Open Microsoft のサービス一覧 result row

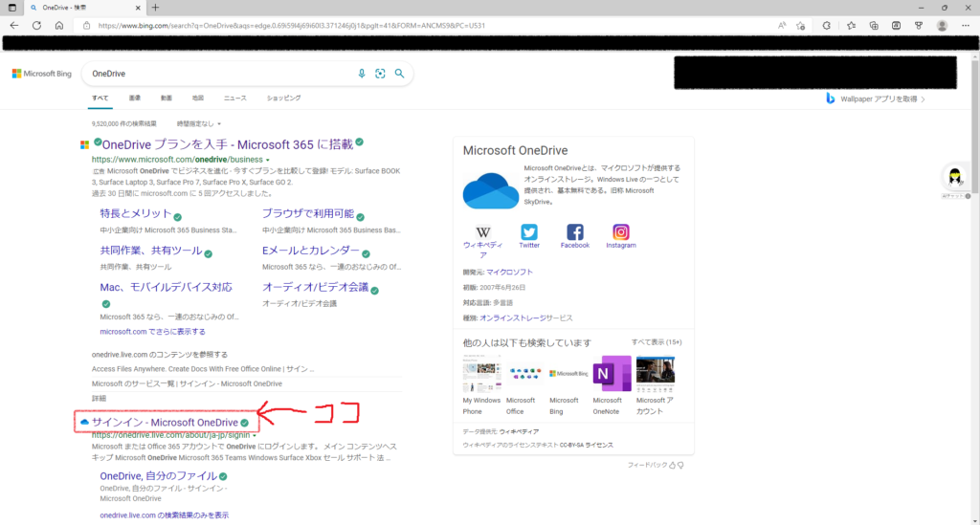pyautogui.click(x=187, y=383)
